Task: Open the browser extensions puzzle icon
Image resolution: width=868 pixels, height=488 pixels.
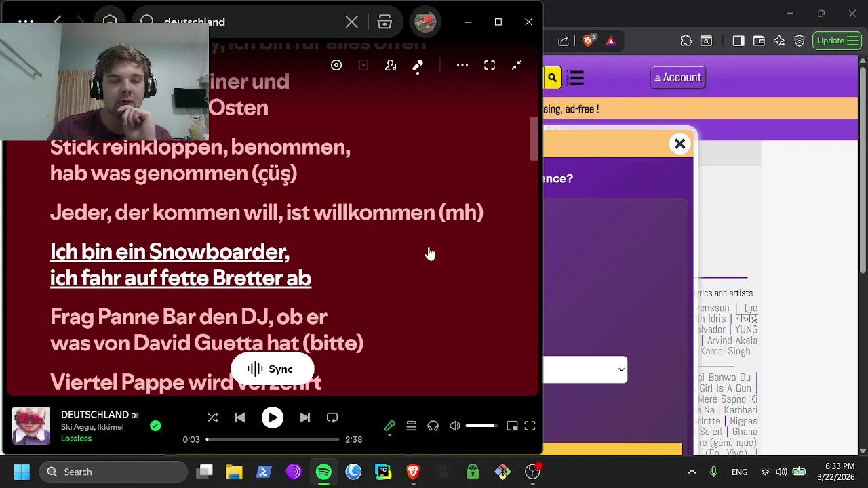Action: [x=686, y=41]
